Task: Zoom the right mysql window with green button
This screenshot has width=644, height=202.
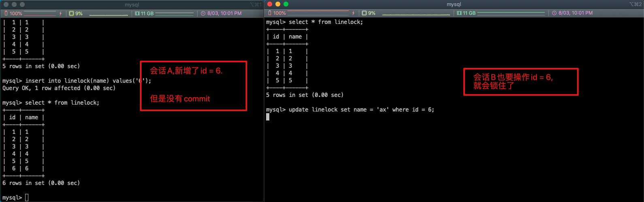Action: [x=286, y=4]
